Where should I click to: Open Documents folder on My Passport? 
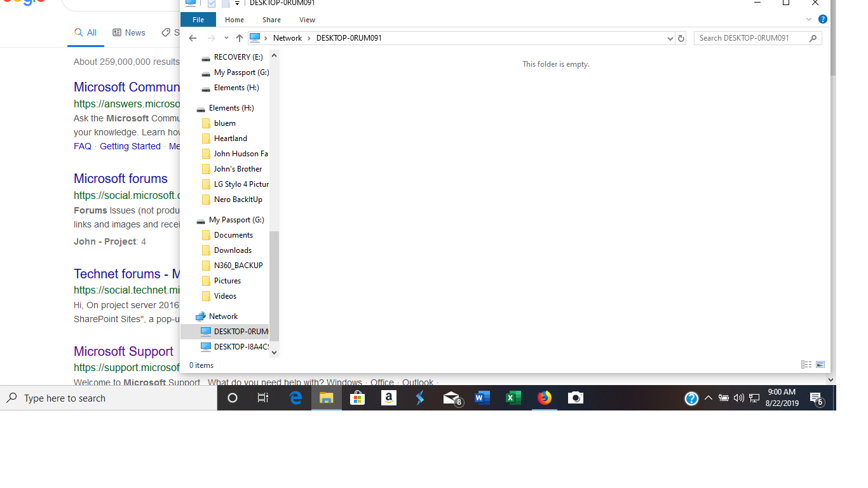pos(227,235)
